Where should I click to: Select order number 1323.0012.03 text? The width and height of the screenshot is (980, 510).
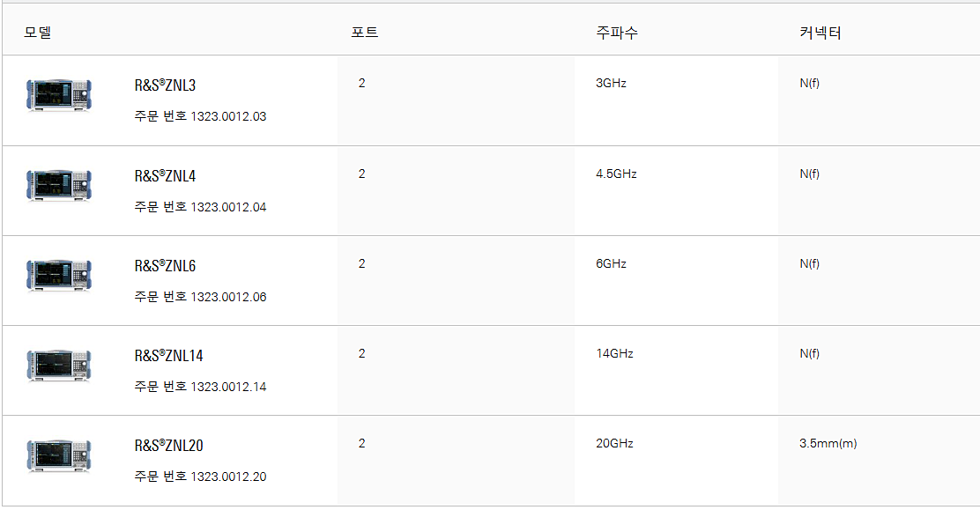point(229,116)
